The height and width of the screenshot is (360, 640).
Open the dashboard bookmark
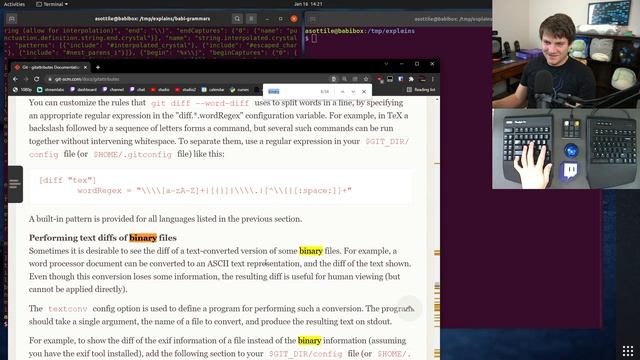tap(83, 89)
